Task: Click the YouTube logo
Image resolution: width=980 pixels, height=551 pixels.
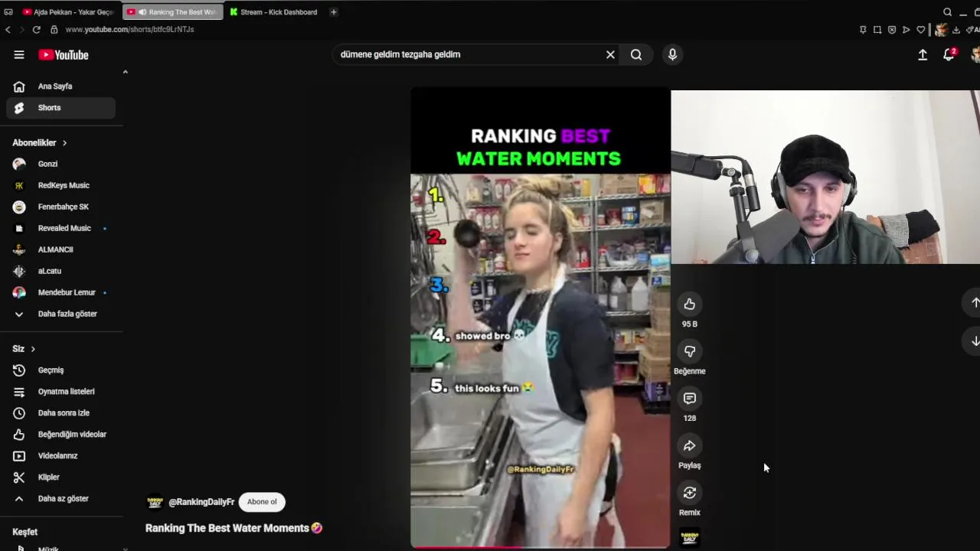Action: coord(64,54)
